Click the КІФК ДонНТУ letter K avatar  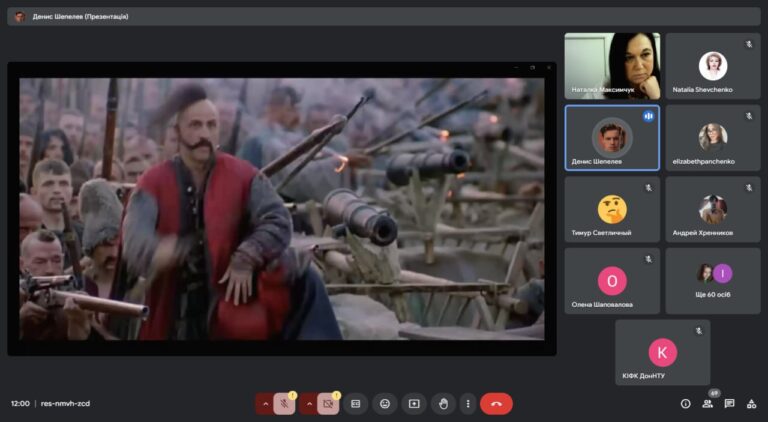[663, 352]
